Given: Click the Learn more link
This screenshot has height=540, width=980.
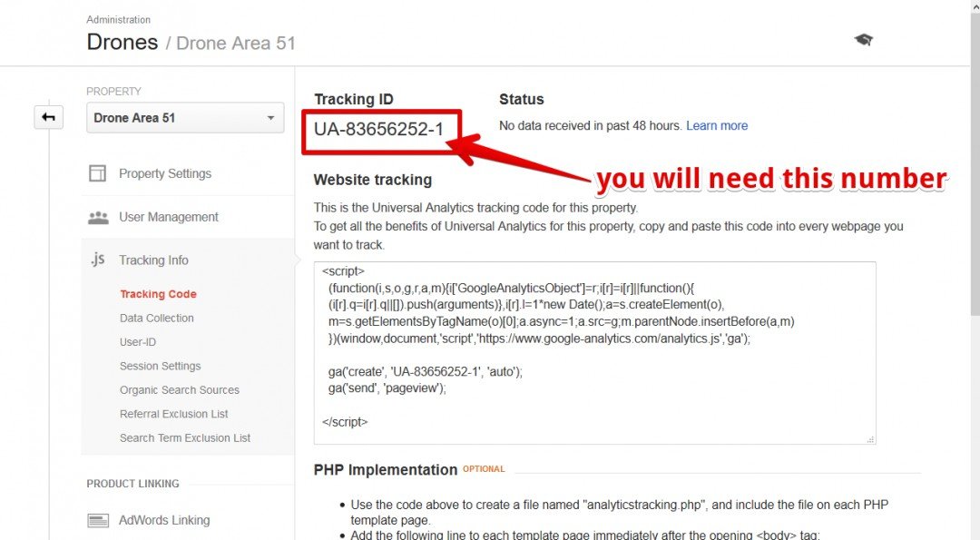Looking at the screenshot, I should pyautogui.click(x=717, y=125).
